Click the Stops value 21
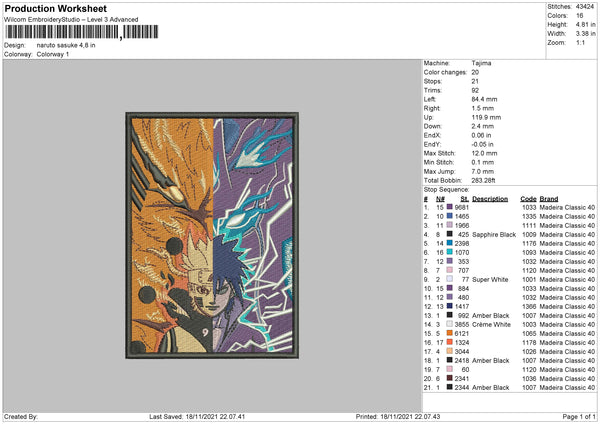Viewport: 600px width, 424px height. (475, 81)
